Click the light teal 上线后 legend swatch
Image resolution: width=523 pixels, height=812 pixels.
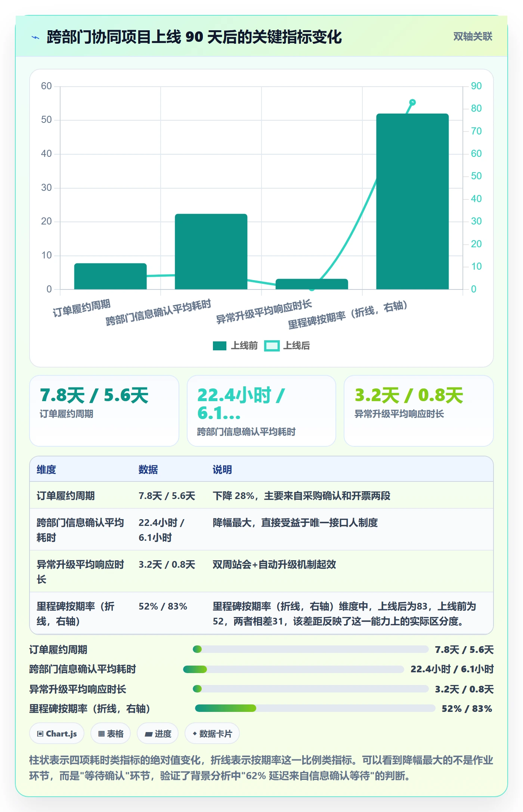pos(272,346)
